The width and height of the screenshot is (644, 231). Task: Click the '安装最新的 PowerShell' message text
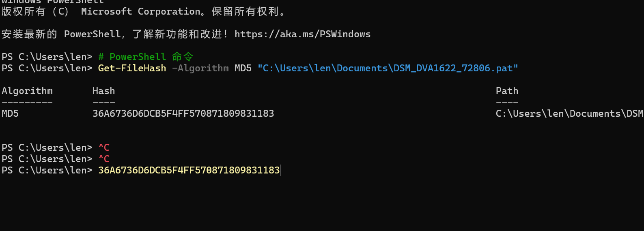pos(61,34)
